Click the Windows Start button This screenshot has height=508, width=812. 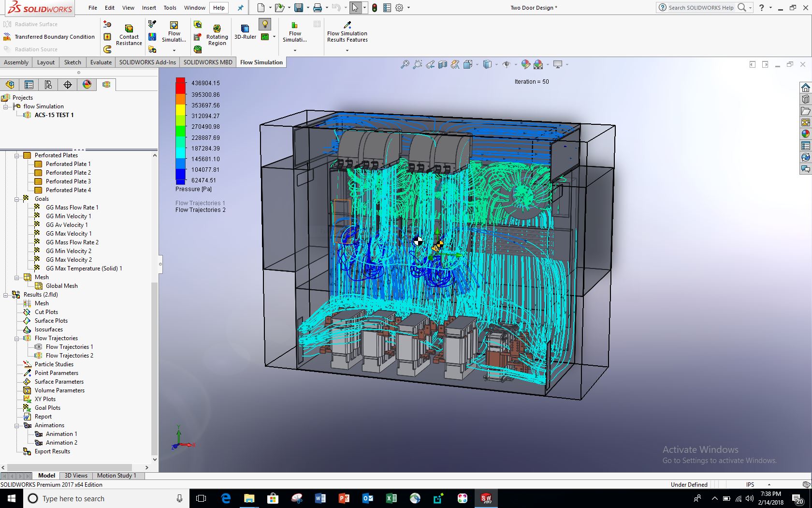tap(12, 498)
